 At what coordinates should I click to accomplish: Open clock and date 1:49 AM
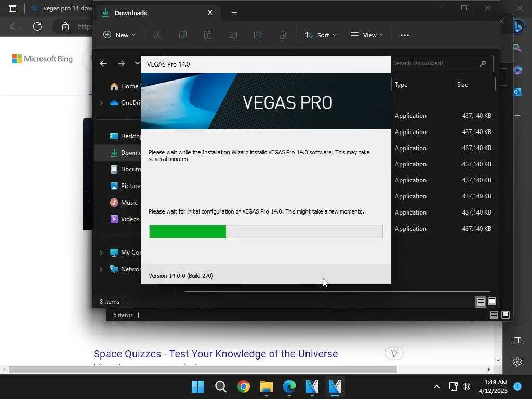click(493, 387)
